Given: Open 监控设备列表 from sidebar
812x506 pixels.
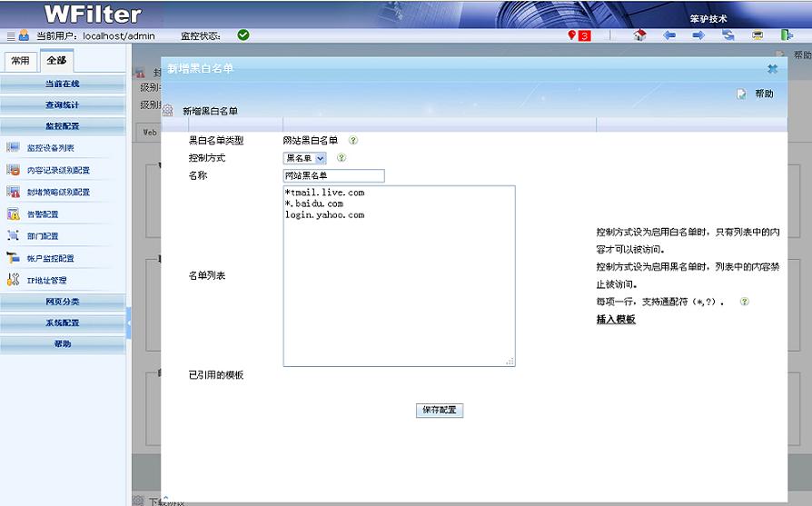Looking at the screenshot, I should (51, 148).
